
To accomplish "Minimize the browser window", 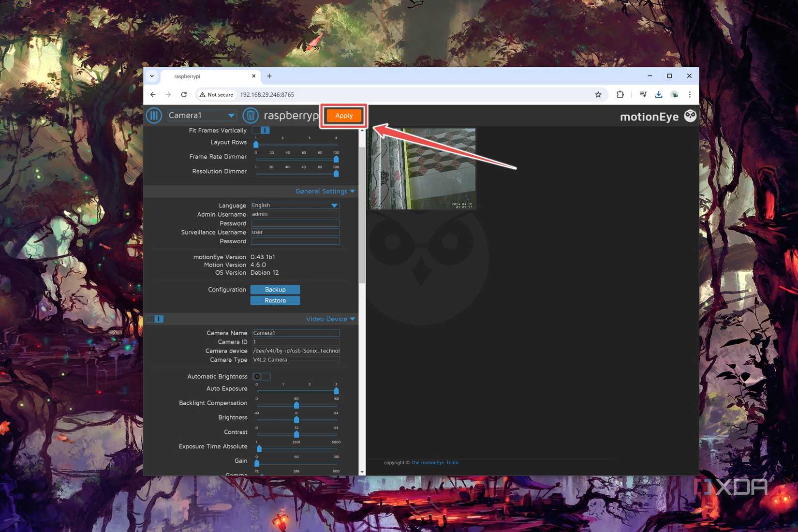I will coord(650,76).
